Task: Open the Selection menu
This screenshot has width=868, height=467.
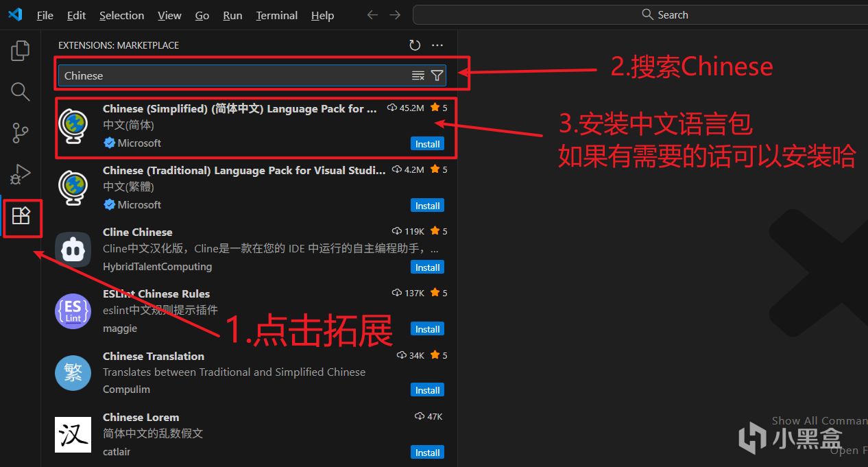Action: coord(121,15)
